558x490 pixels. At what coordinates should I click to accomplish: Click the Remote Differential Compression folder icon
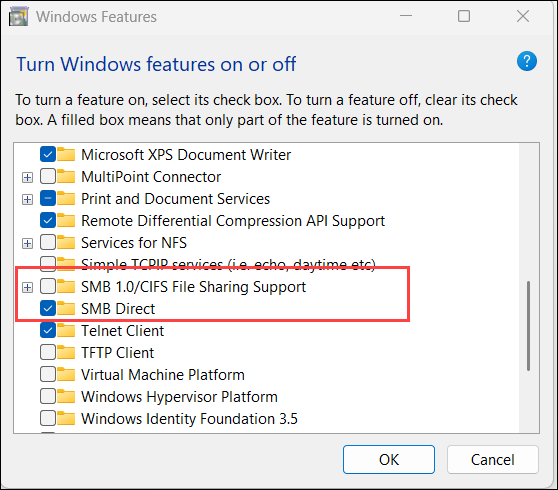pyautogui.click(x=66, y=221)
